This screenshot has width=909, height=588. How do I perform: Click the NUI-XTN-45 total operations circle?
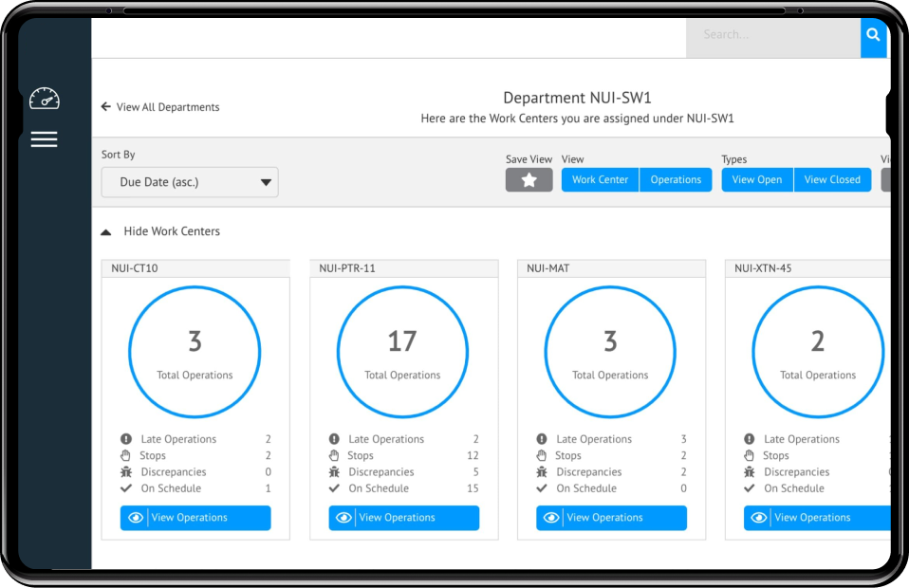(817, 352)
